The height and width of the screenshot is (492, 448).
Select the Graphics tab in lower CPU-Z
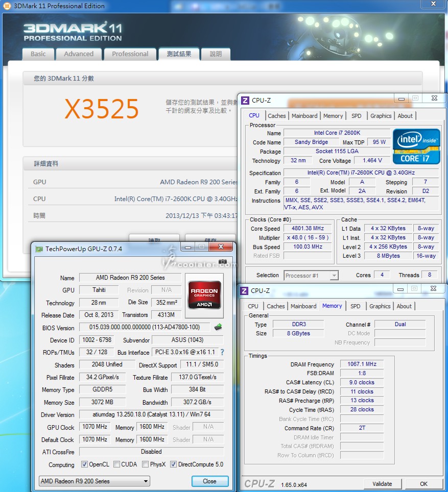[380, 306]
